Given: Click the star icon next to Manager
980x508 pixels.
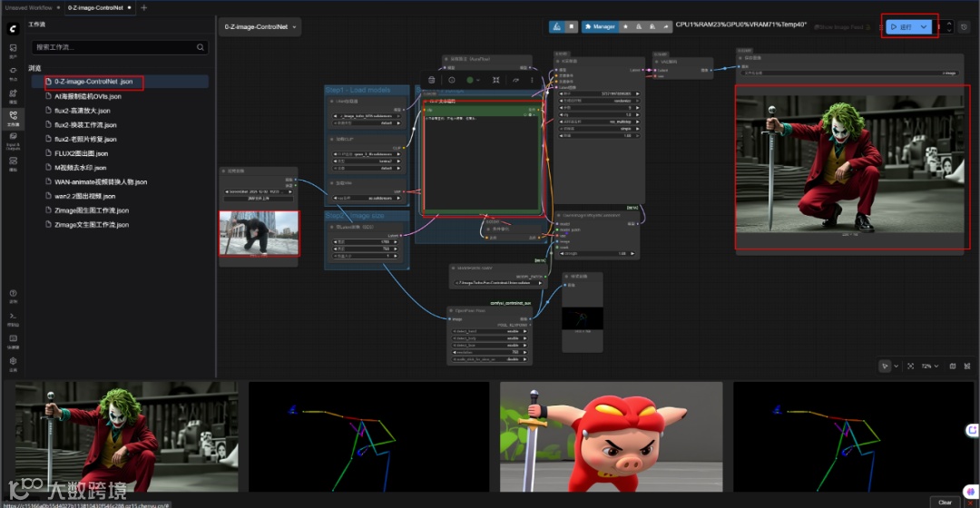Looking at the screenshot, I should pos(625,26).
